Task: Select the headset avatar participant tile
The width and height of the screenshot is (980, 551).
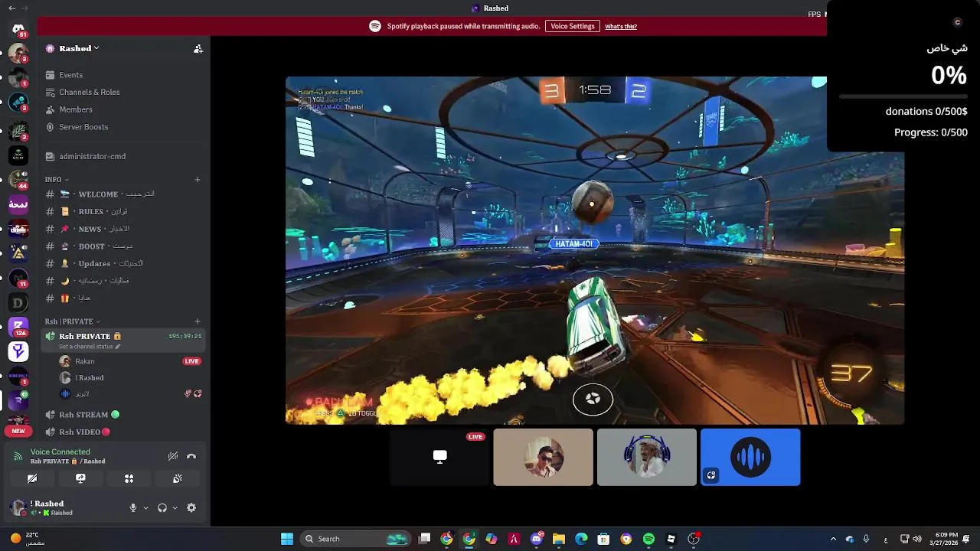Action: pos(647,457)
